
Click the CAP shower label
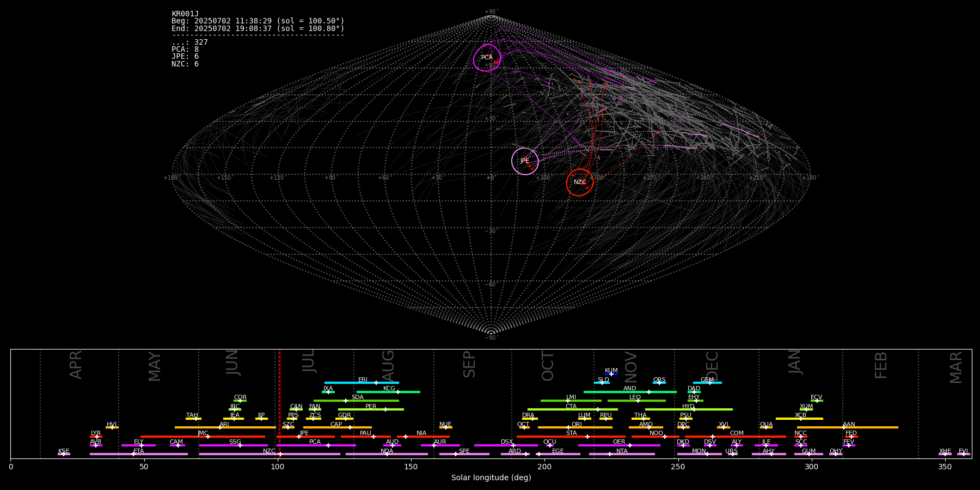pyautogui.click(x=336, y=425)
